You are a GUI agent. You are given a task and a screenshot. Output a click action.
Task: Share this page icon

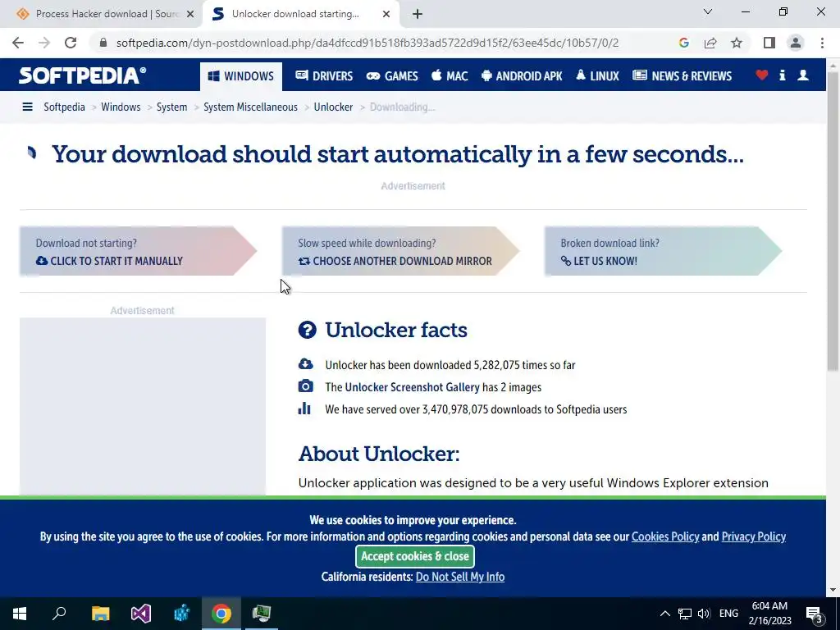710,43
